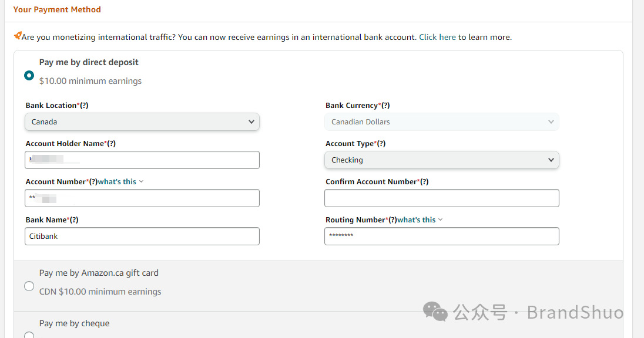
Task: Open the Bank Currency Canadian Dollars dropdown
Action: [441, 122]
